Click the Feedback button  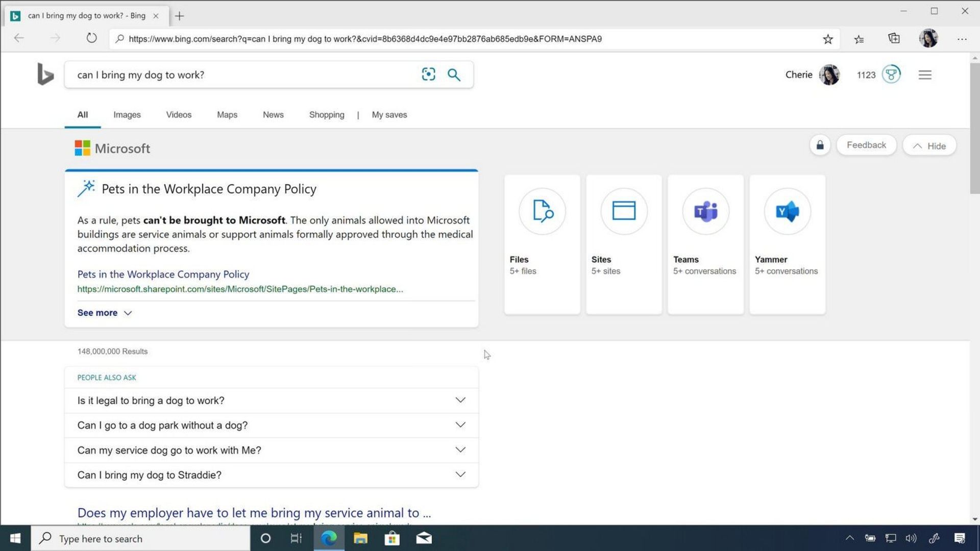(x=867, y=145)
